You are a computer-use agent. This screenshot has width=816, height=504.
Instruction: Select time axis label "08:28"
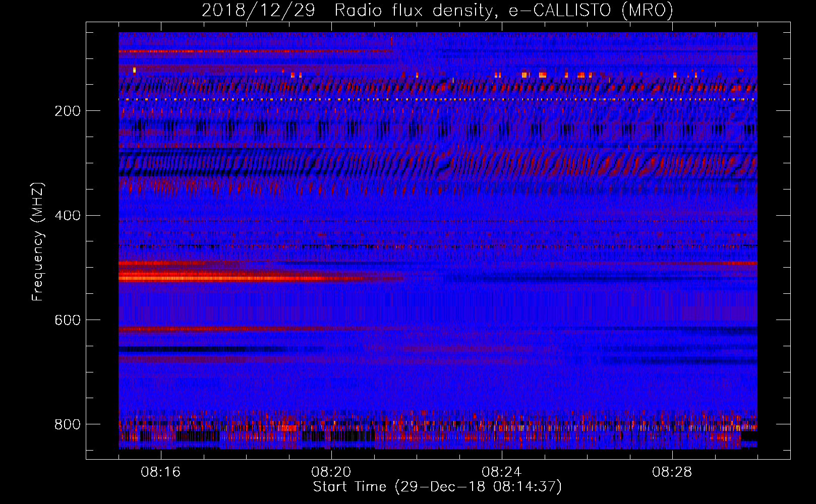coord(672,472)
